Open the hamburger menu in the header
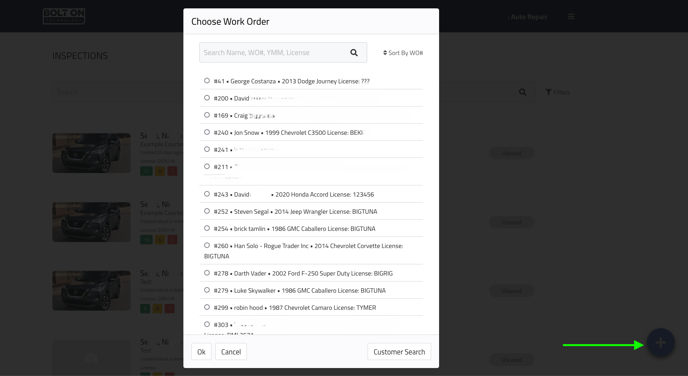The width and height of the screenshot is (688, 376). click(571, 17)
